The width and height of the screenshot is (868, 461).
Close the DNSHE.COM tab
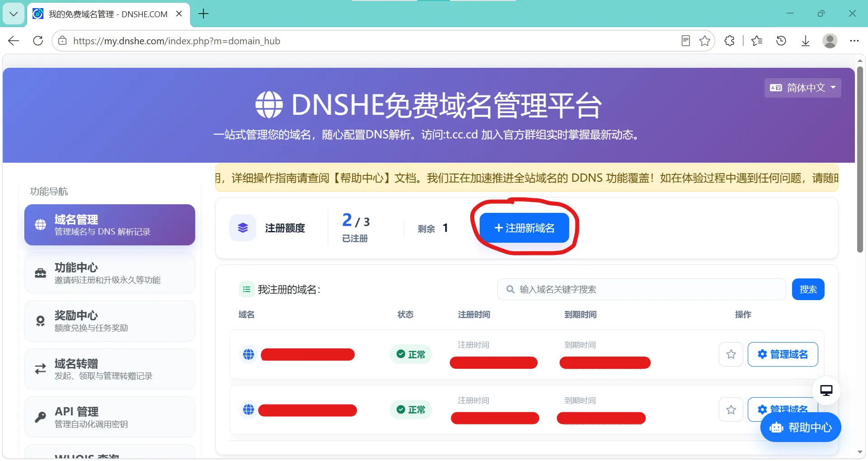pos(179,14)
